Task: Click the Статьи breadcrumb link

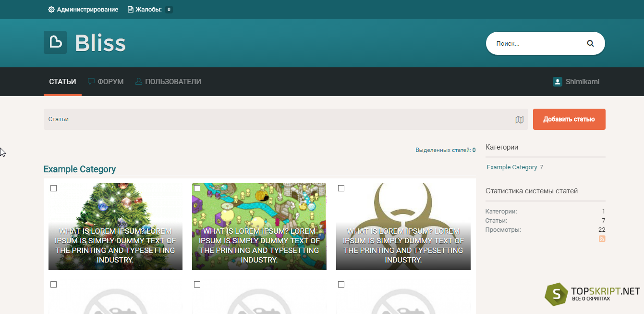Action: [59, 119]
